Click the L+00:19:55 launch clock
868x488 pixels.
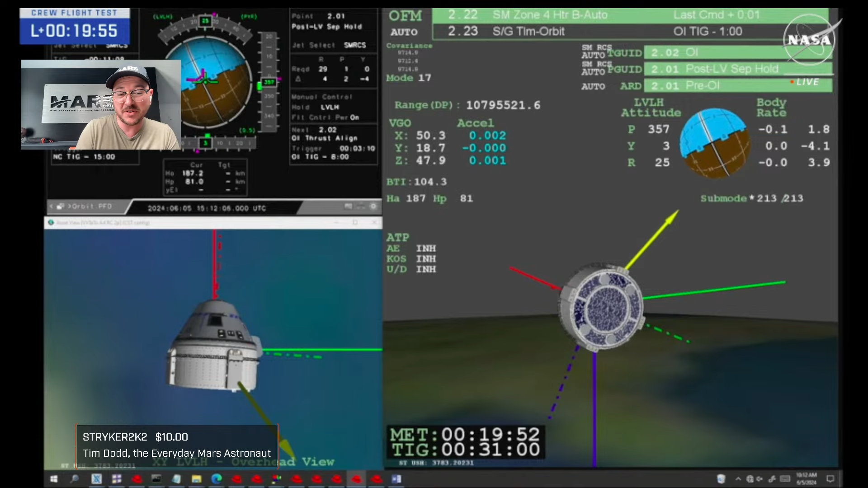tap(74, 31)
